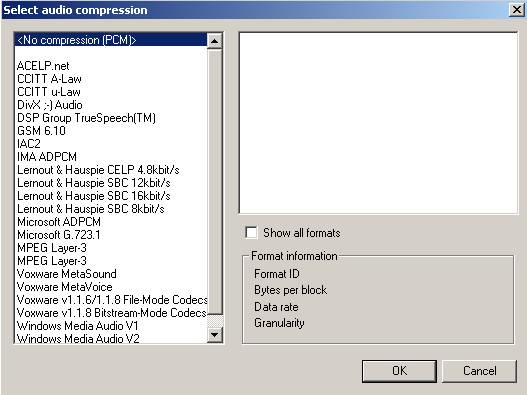Pick Lernout & Hauspie CELP 4.8kbit/s
The height and width of the screenshot is (395, 527).
(111, 170)
